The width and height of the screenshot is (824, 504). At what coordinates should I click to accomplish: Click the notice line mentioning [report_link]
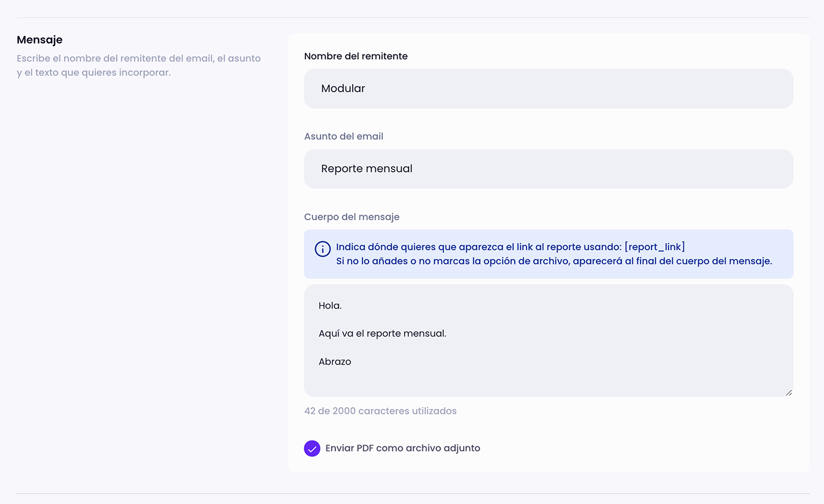tap(510, 247)
